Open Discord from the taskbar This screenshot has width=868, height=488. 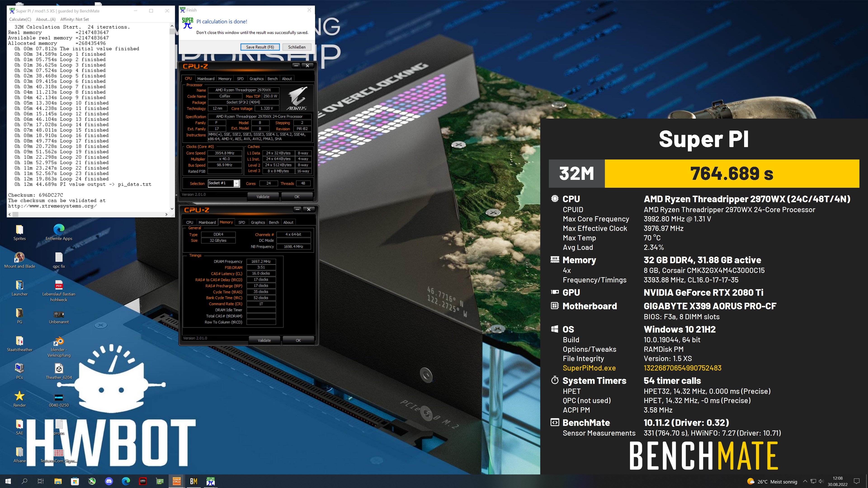pos(109,481)
